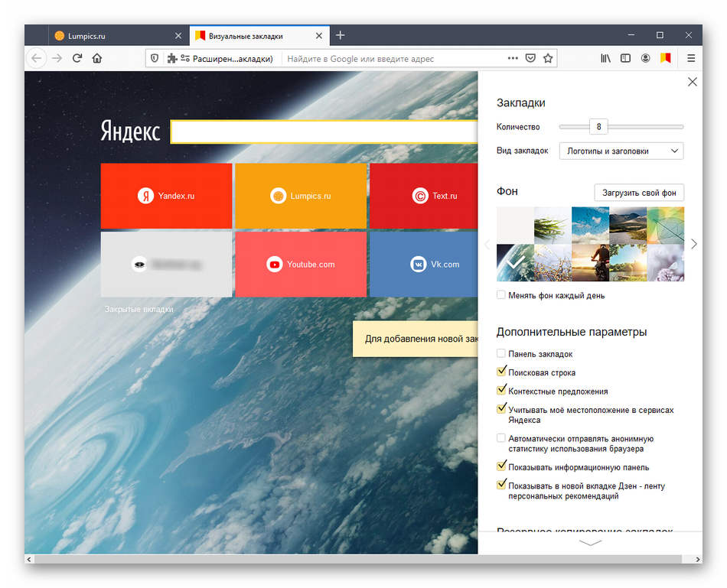Select the Визуальные закладки tab
727x588 pixels.
259,36
